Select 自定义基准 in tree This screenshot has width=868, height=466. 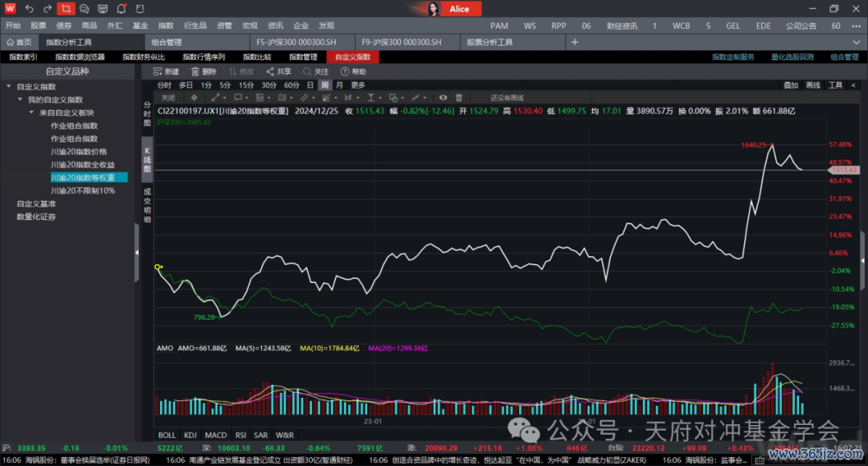(x=36, y=203)
